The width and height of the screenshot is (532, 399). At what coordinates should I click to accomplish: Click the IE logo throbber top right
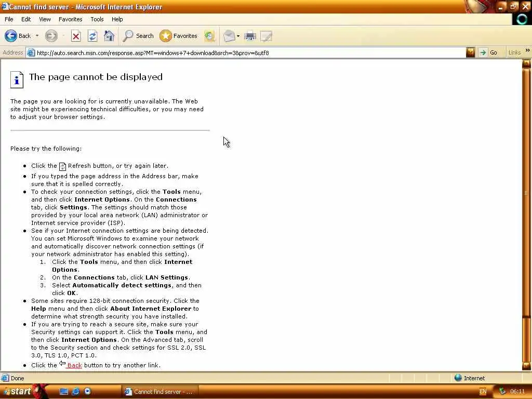coord(522,19)
